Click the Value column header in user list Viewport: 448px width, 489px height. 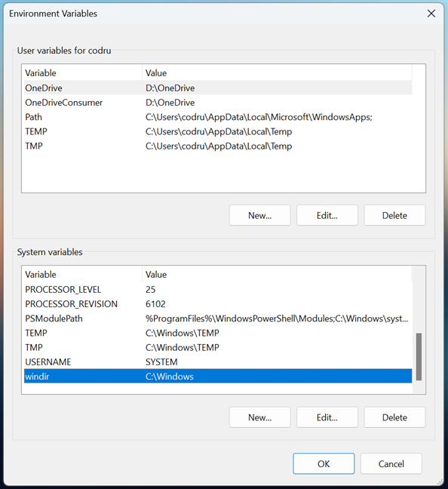[277, 73]
